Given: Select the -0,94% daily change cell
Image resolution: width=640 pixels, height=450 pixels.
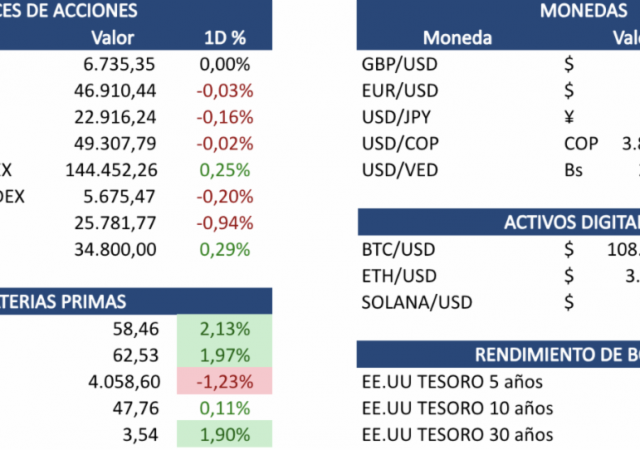Looking at the screenshot, I should point(224,221).
